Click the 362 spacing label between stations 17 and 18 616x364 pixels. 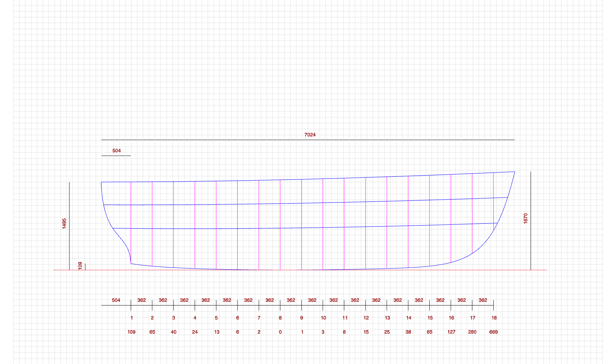[483, 300]
